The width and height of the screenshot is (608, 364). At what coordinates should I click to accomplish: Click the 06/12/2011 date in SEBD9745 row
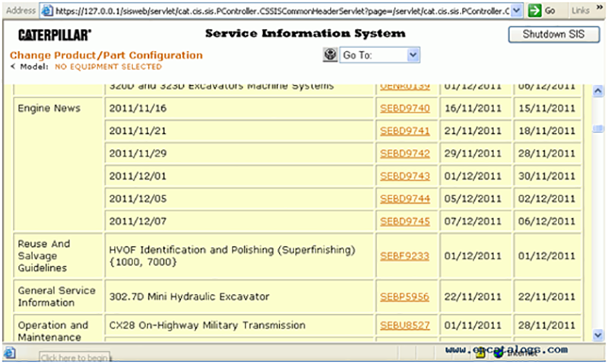click(546, 221)
